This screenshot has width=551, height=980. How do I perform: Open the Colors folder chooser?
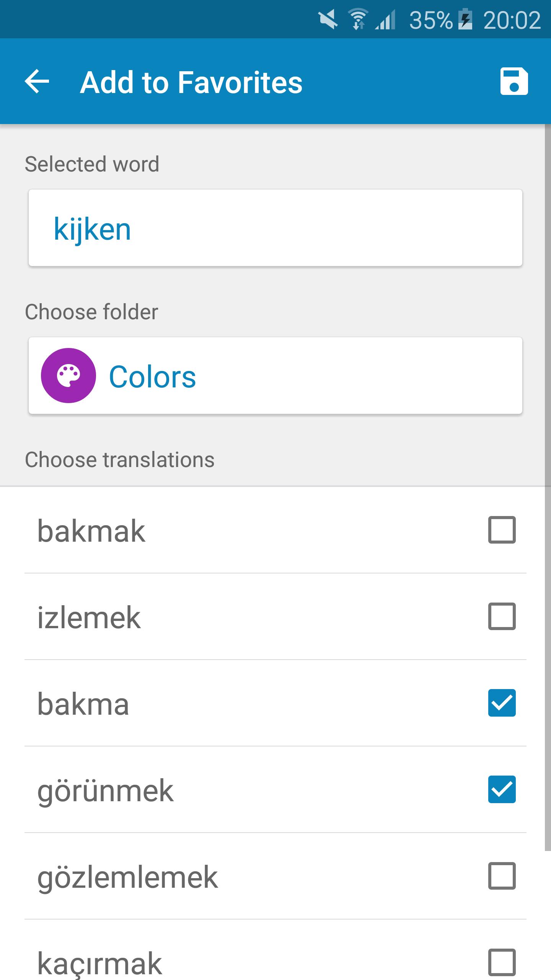[275, 376]
